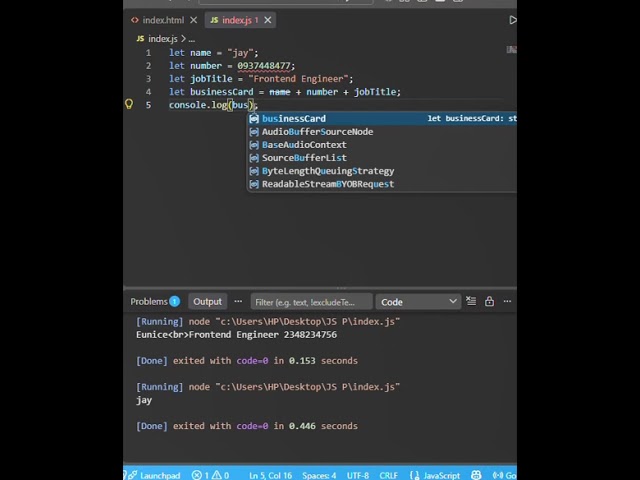Viewport: 640px width, 480px height.
Task: Click the businessCard variable on line 4
Action: click(x=222, y=92)
